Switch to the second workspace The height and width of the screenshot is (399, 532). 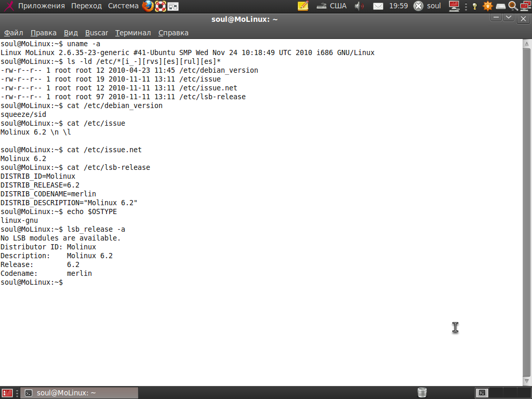pyautogui.click(x=496, y=393)
